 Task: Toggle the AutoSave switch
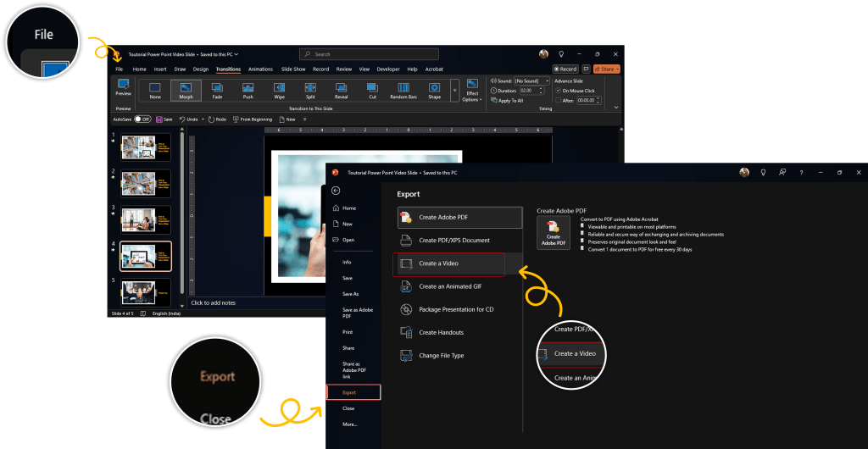tap(142, 119)
